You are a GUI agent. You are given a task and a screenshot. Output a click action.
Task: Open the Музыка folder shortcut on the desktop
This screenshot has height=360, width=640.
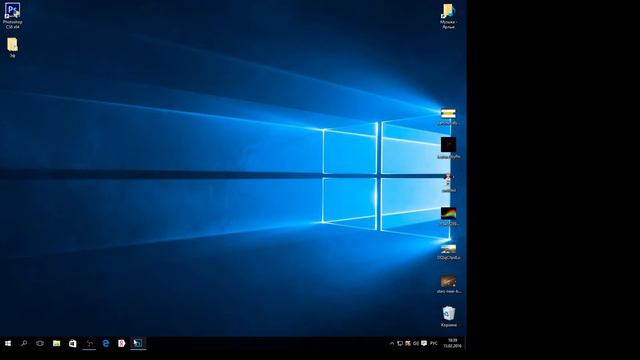pos(448,16)
